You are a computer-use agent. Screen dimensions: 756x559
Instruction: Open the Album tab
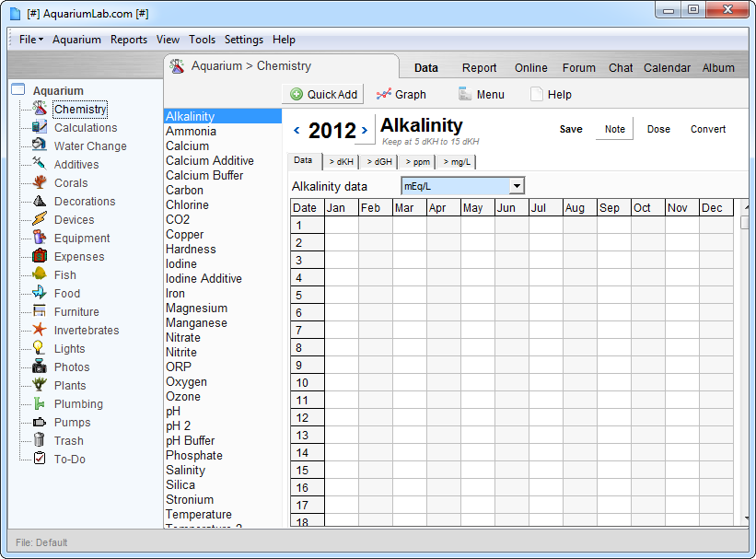718,68
